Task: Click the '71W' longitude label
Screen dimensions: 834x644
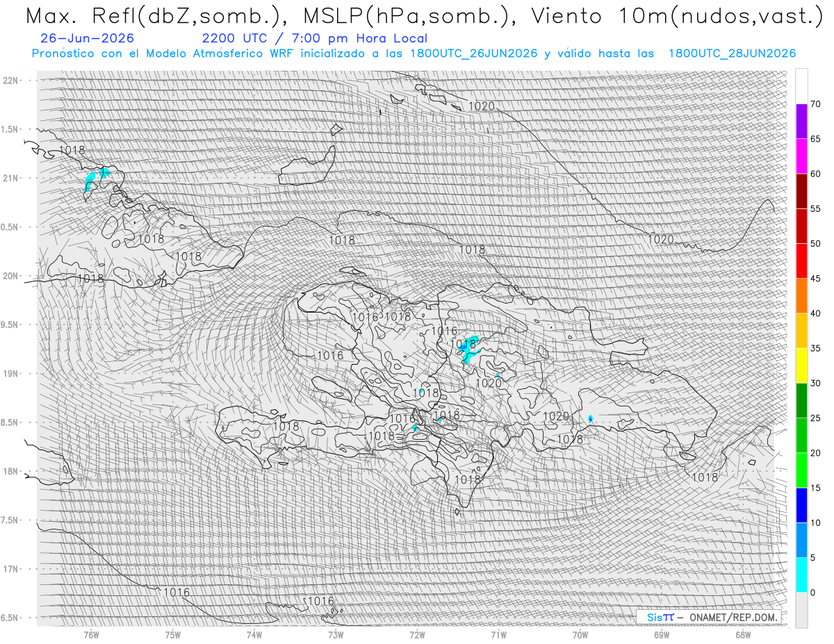Action: 498,635
